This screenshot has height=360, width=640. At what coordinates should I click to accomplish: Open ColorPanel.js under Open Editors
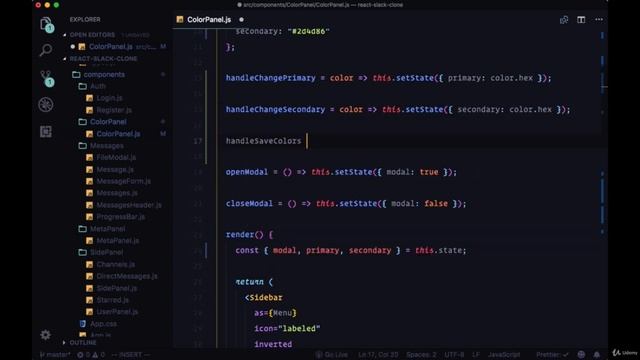pos(111,47)
